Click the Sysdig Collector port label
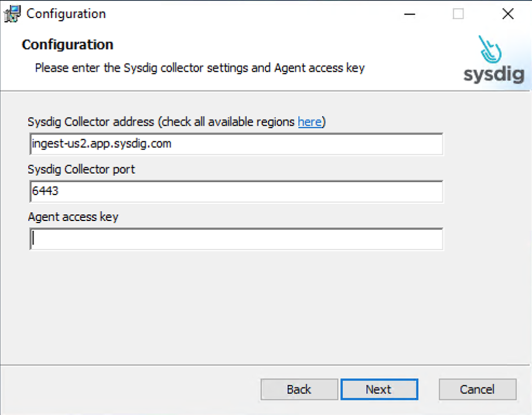The width and height of the screenshot is (532, 415). coord(81,169)
